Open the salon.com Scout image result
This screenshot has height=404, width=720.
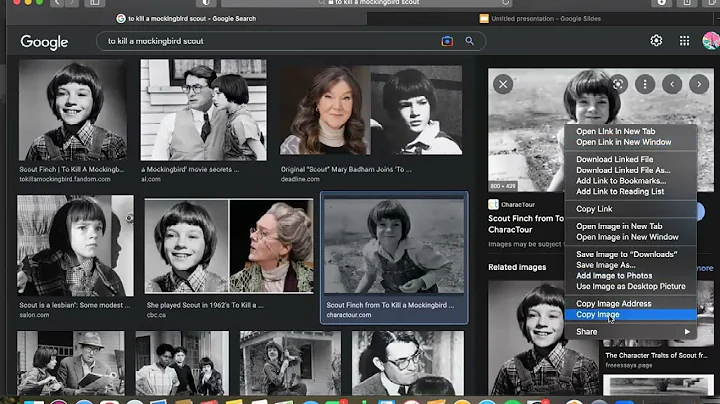coord(75,246)
